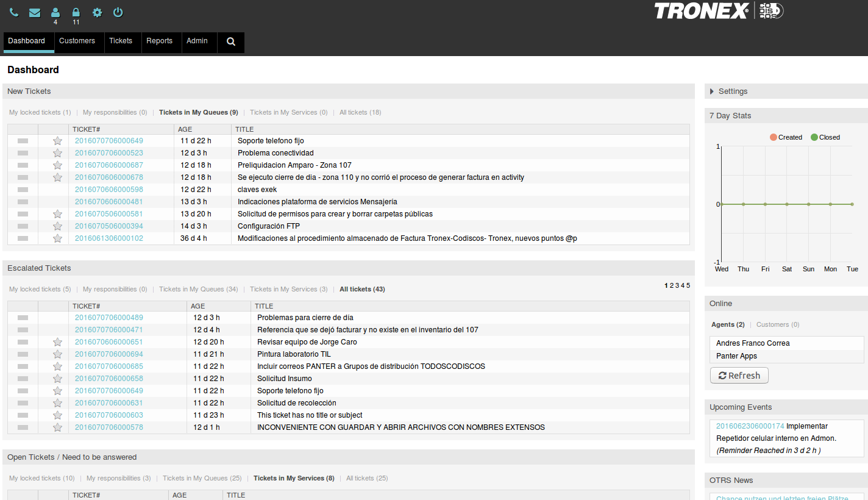868x500 pixels.
Task: Show Escalated My locked tickets (5)
Action: point(40,290)
